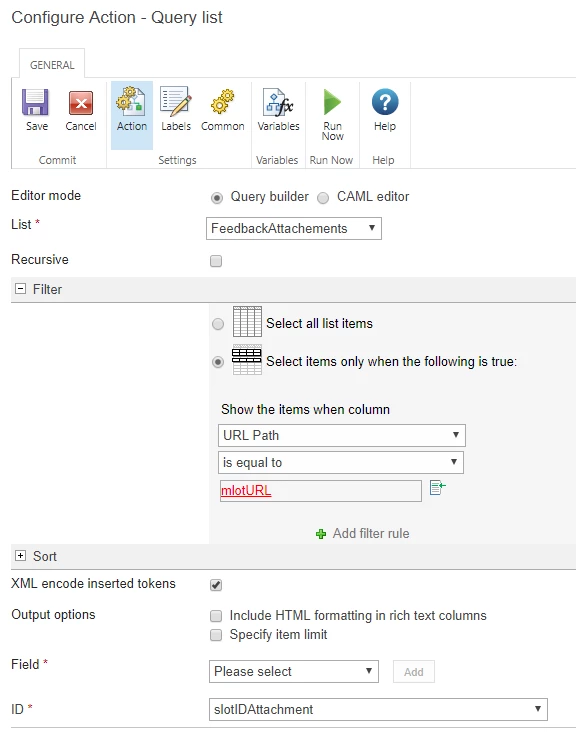Open the Labels pencil icon
This screenshot has height=741, width=576.
click(x=176, y=101)
